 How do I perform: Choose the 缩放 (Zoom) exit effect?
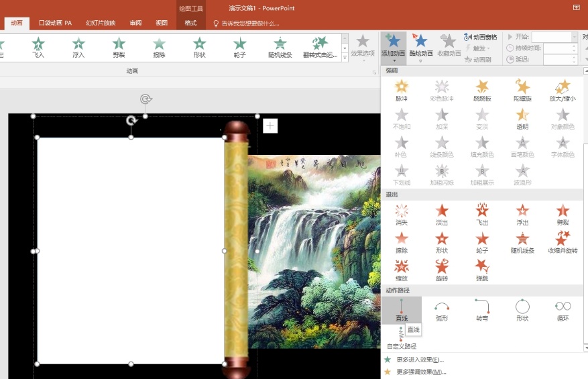coord(401,270)
